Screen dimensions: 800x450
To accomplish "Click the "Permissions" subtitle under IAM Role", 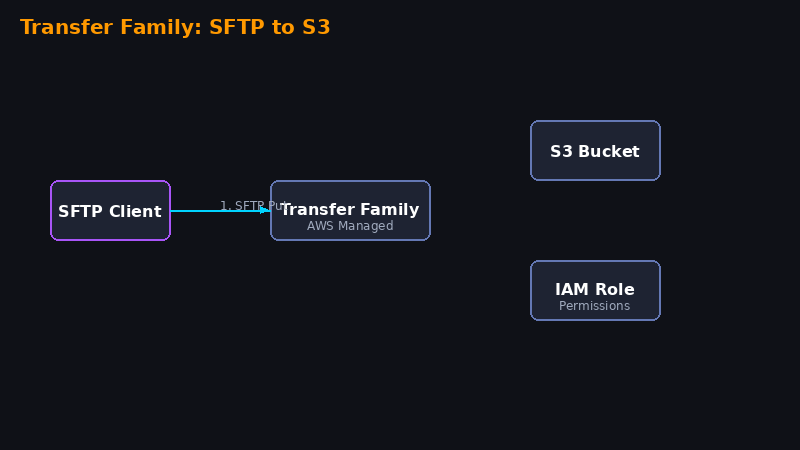I will 594,306.
